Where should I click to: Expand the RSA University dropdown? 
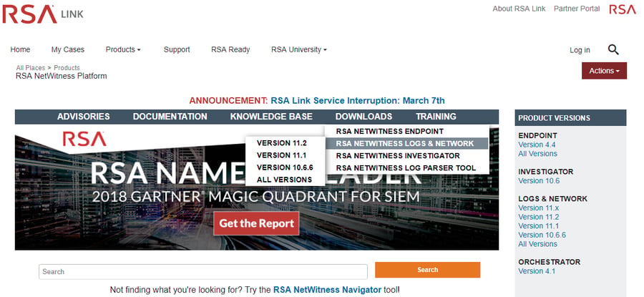[298, 49]
